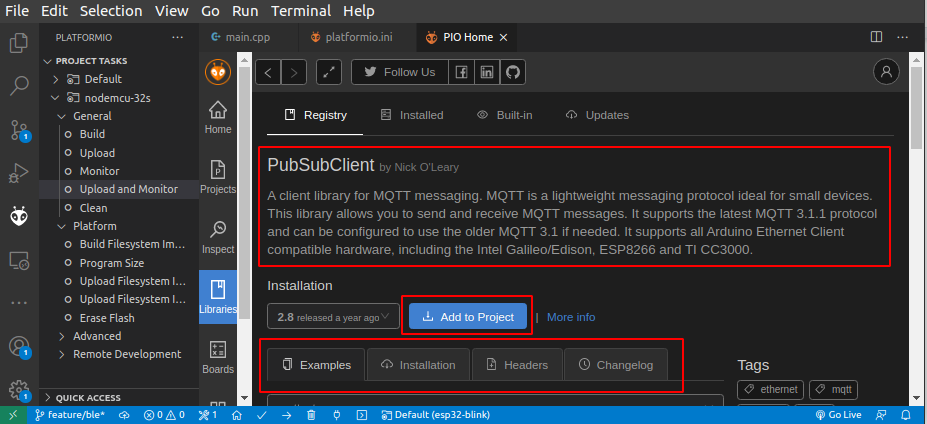This screenshot has width=927, height=424.
Task: Show additional views ellipsis in activity bar
Action: tap(19, 303)
